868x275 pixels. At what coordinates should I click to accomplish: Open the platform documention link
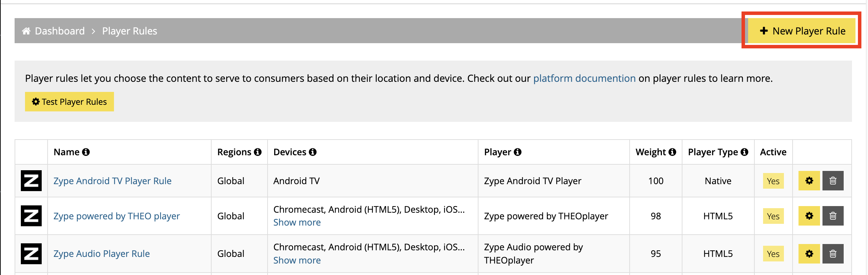[x=584, y=78]
